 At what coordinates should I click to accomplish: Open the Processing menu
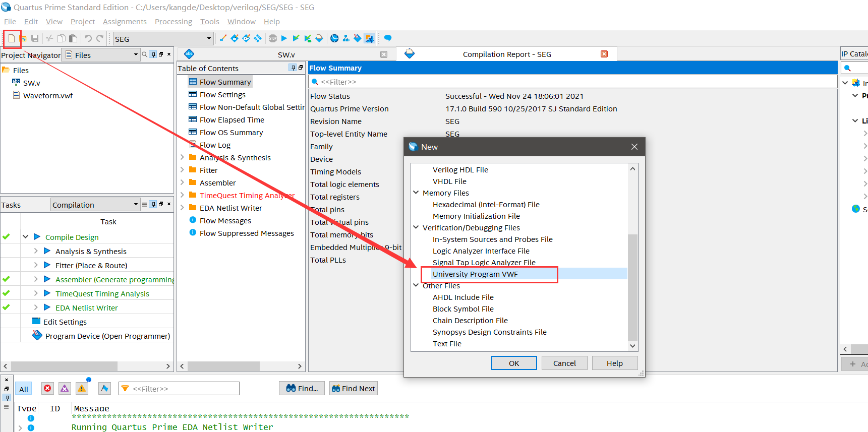point(173,22)
